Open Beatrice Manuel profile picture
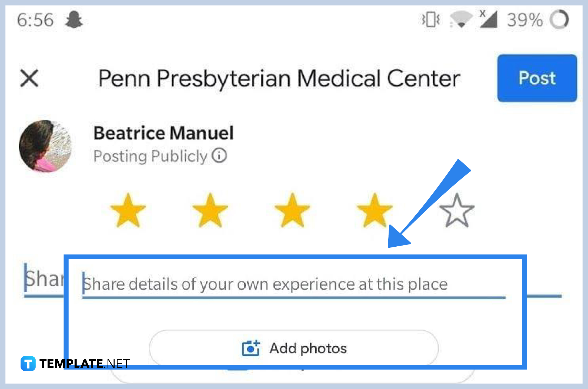Viewport: 588px width, 389px height. [45, 146]
